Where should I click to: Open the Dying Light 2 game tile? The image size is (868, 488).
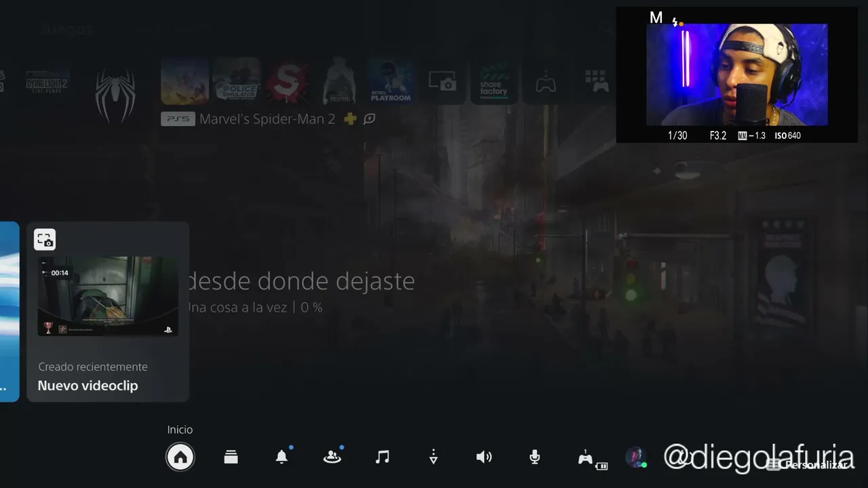[x=47, y=83]
